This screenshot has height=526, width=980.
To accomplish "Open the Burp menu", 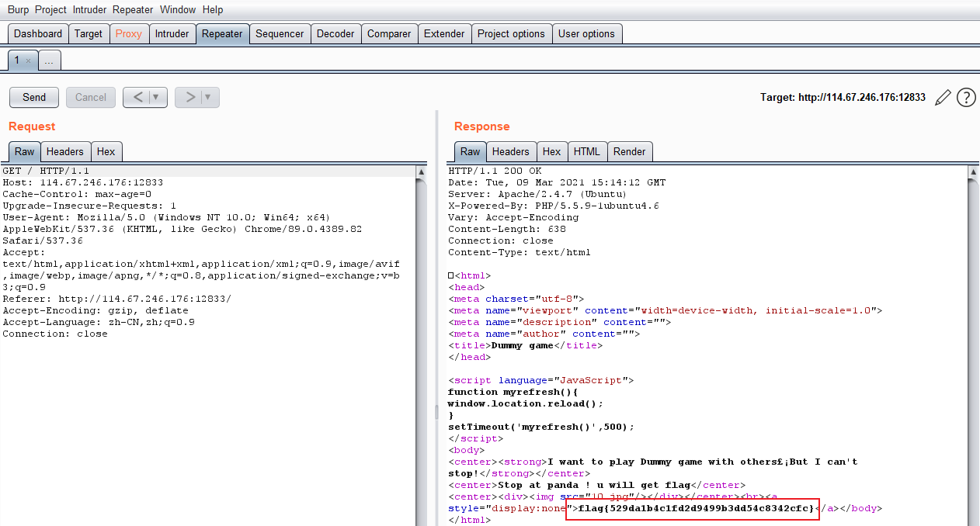I will pyautogui.click(x=19, y=10).
